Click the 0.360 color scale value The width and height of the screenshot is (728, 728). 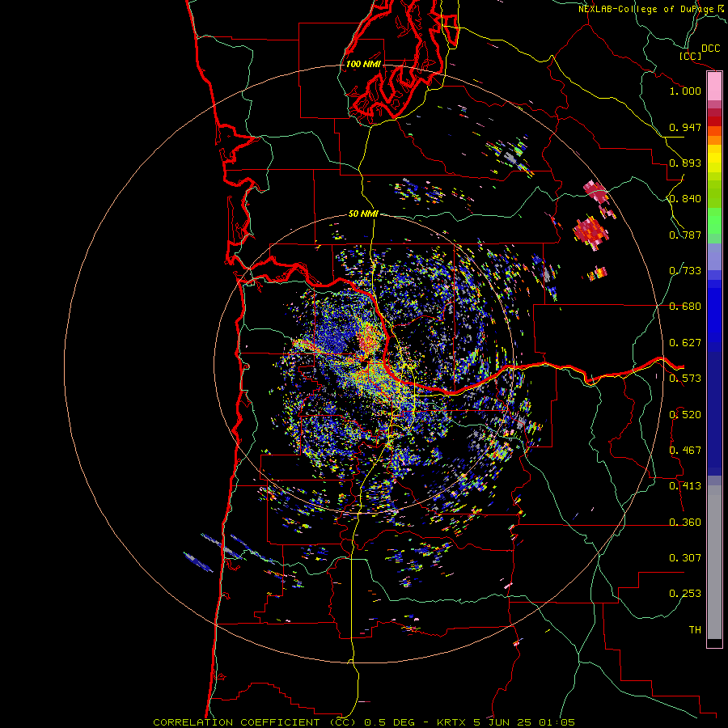click(x=685, y=523)
